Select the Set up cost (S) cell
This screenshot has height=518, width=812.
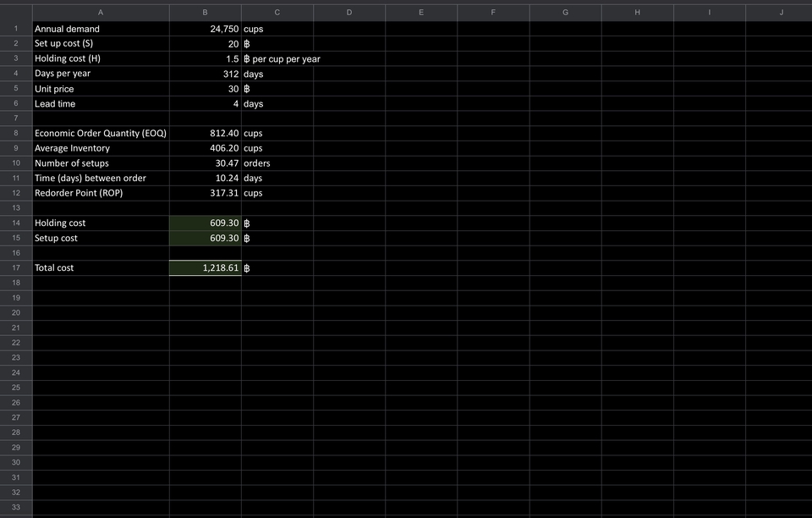[x=101, y=44]
